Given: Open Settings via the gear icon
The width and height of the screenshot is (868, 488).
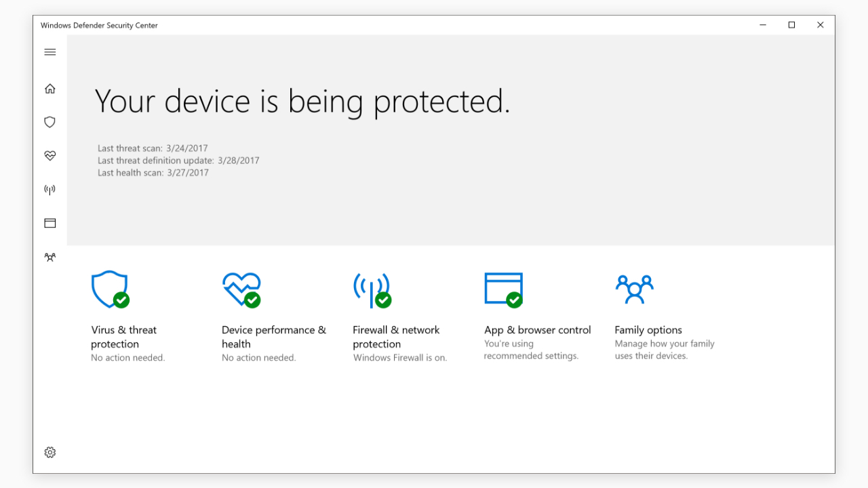Looking at the screenshot, I should click(x=50, y=452).
